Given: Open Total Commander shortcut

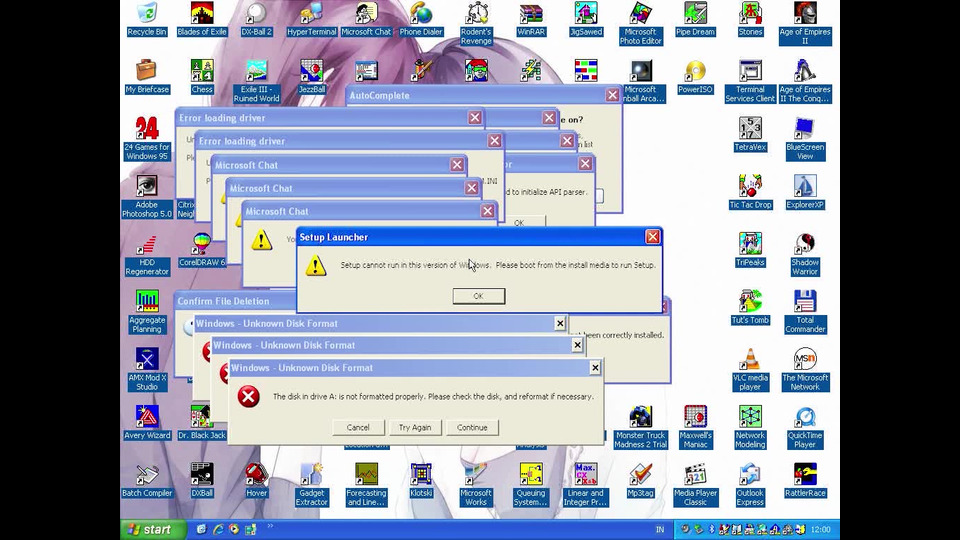Looking at the screenshot, I should coord(804,312).
